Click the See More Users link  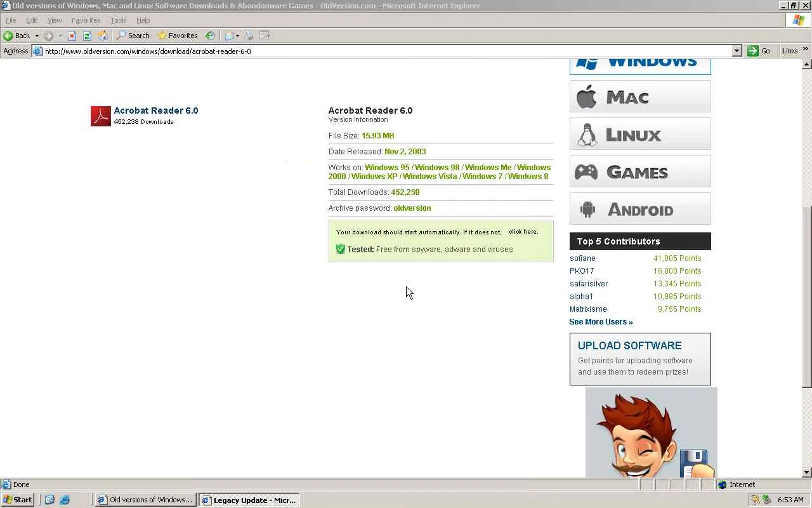tap(601, 322)
